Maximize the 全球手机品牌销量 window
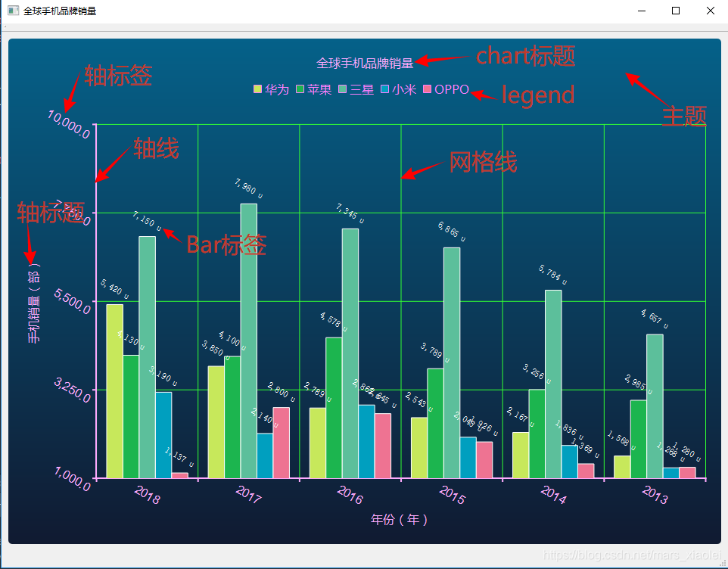 click(x=676, y=11)
